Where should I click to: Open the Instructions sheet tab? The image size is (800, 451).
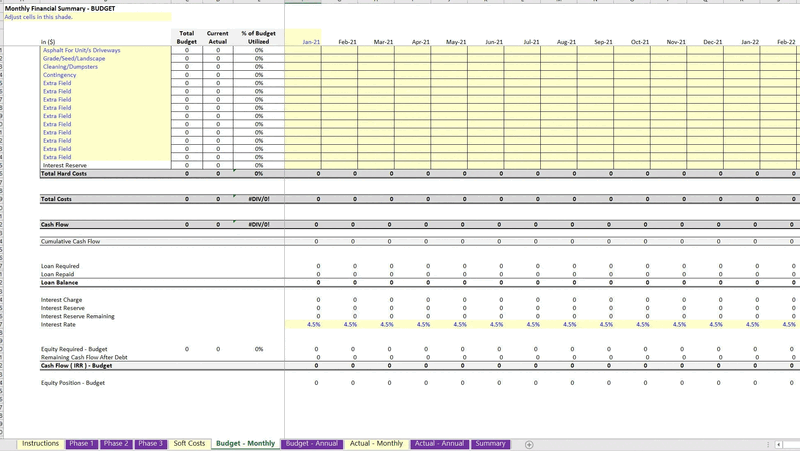(41, 443)
